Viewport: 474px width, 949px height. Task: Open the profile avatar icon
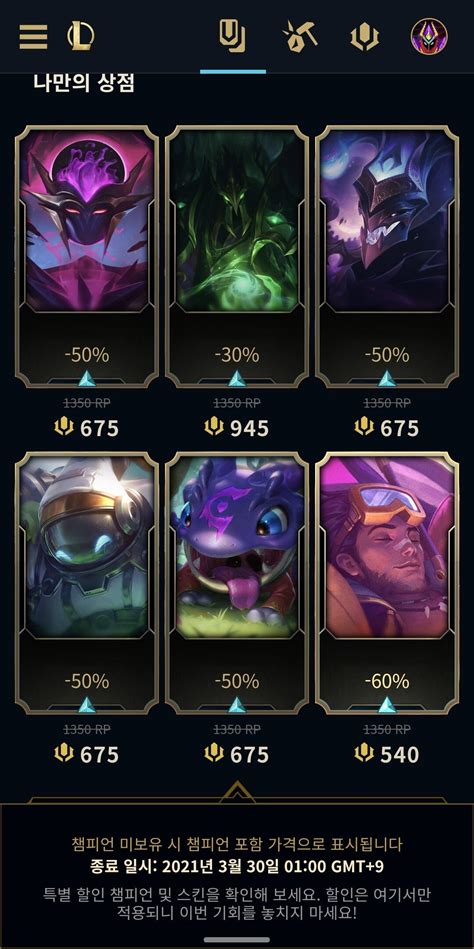429,36
